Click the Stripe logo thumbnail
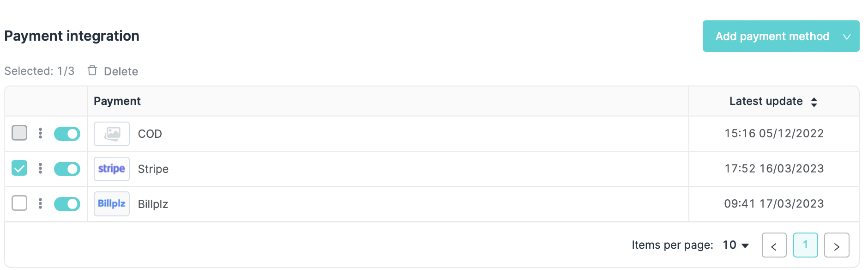The width and height of the screenshot is (868, 270). pyautogui.click(x=112, y=169)
